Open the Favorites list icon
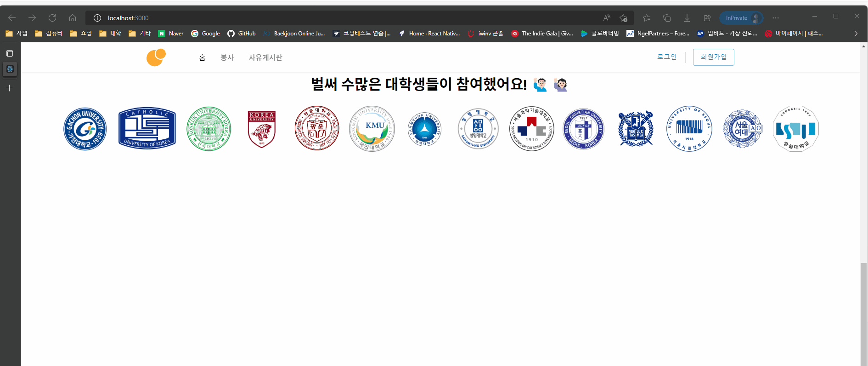 coord(647,18)
